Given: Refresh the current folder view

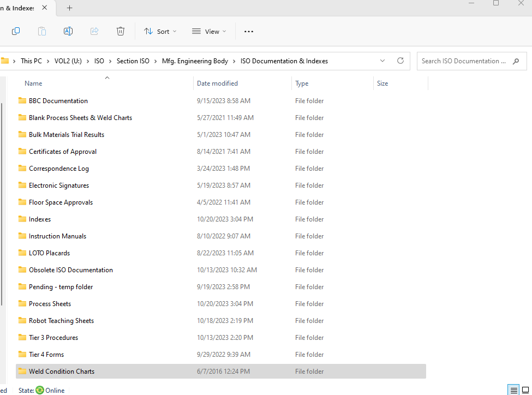Looking at the screenshot, I should [x=401, y=61].
